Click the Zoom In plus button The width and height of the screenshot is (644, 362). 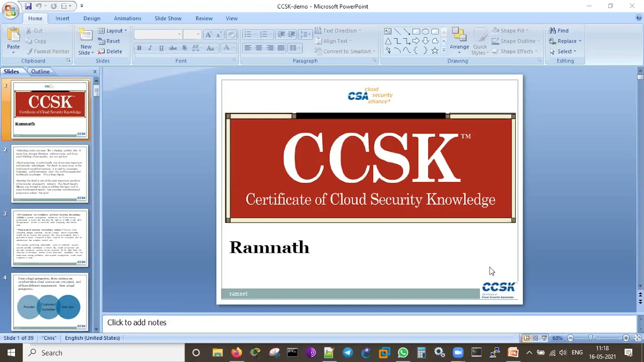click(x=626, y=338)
